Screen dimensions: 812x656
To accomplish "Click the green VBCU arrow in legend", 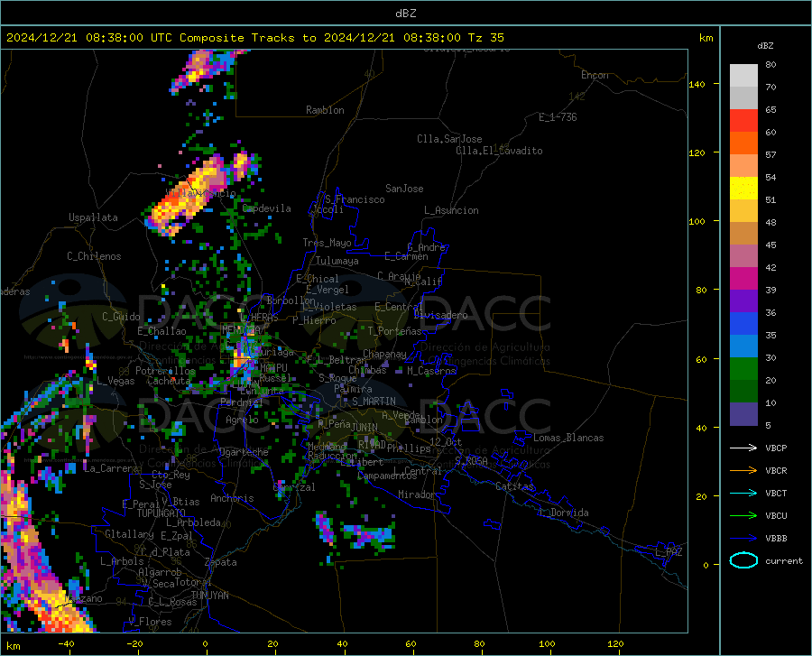I will 743,515.
